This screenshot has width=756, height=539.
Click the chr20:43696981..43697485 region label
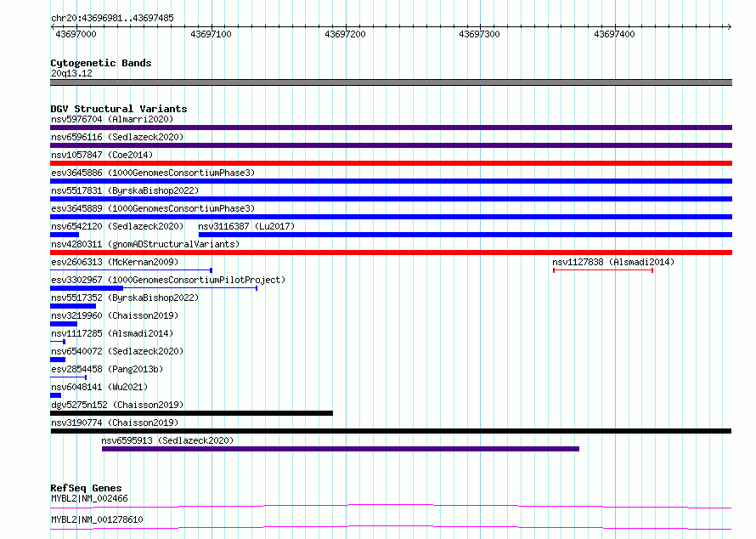[112, 18]
